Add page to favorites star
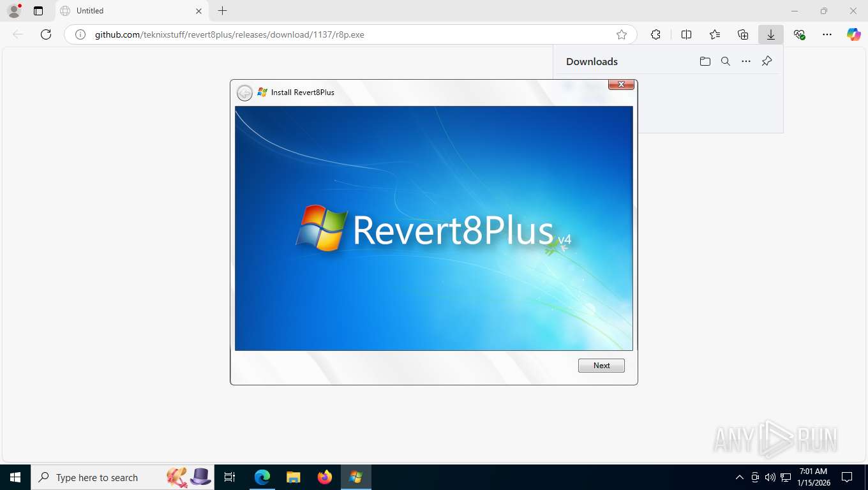The image size is (868, 490). pos(621,34)
